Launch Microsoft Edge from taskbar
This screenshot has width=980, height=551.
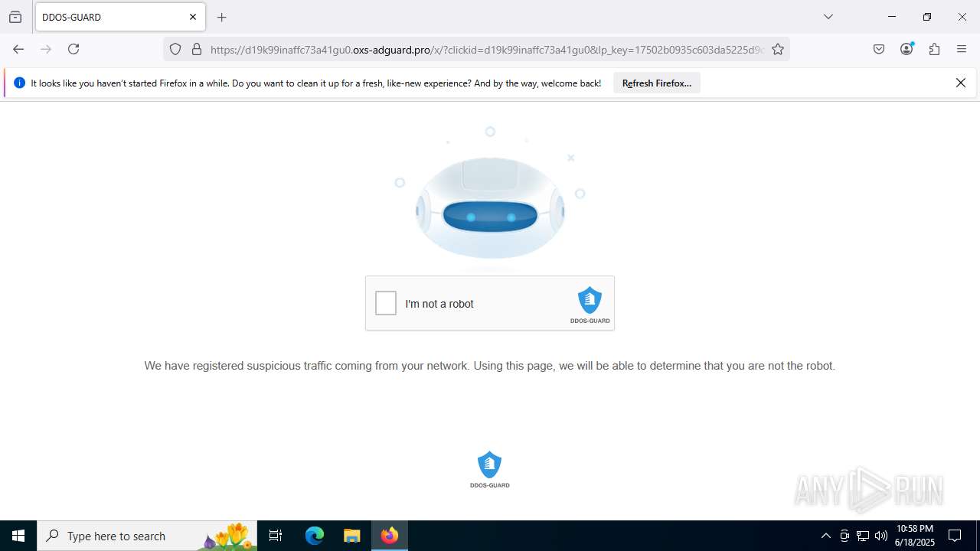pos(315,536)
